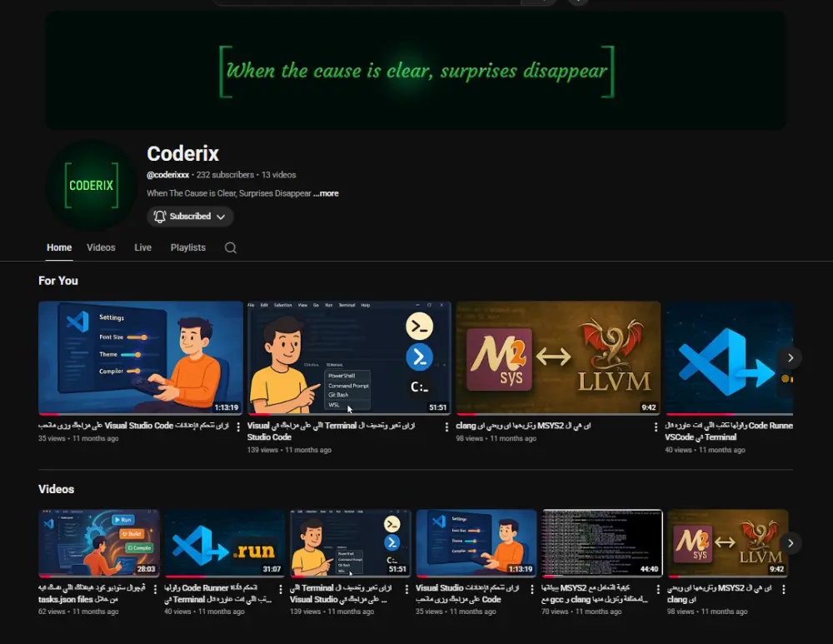Open options for For You 1:13:19 video
The width and height of the screenshot is (833, 644).
(x=237, y=427)
